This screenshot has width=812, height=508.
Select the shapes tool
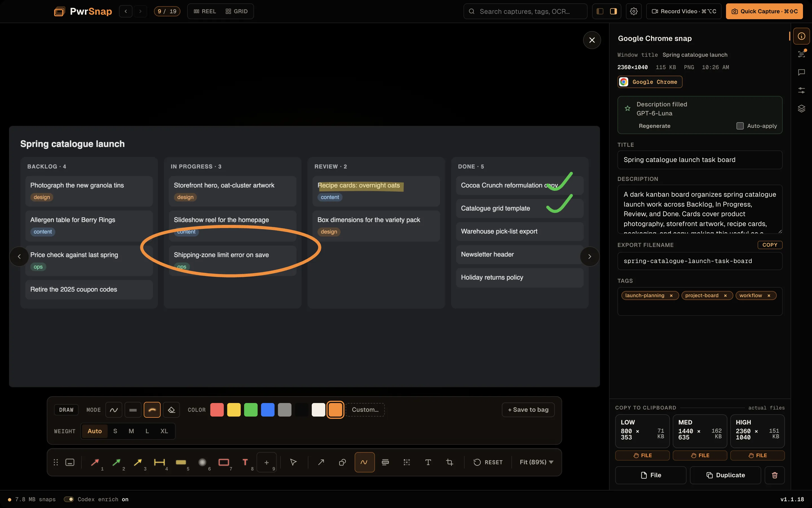(x=343, y=462)
